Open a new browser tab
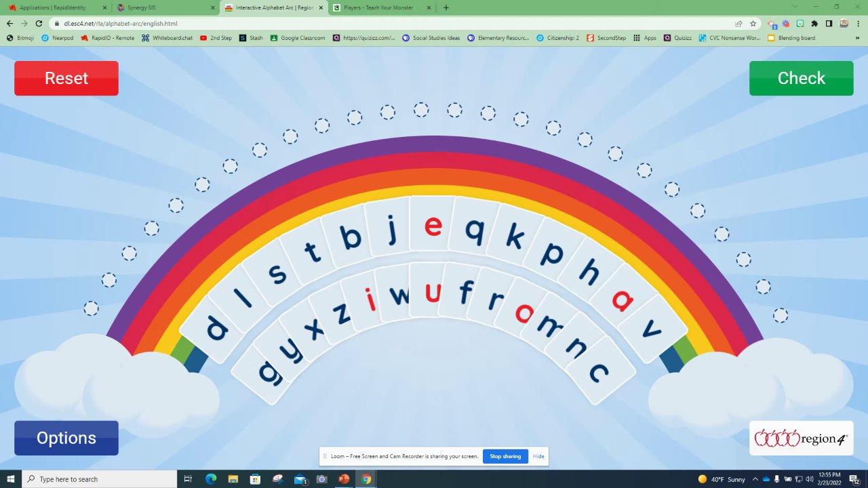 (446, 7)
